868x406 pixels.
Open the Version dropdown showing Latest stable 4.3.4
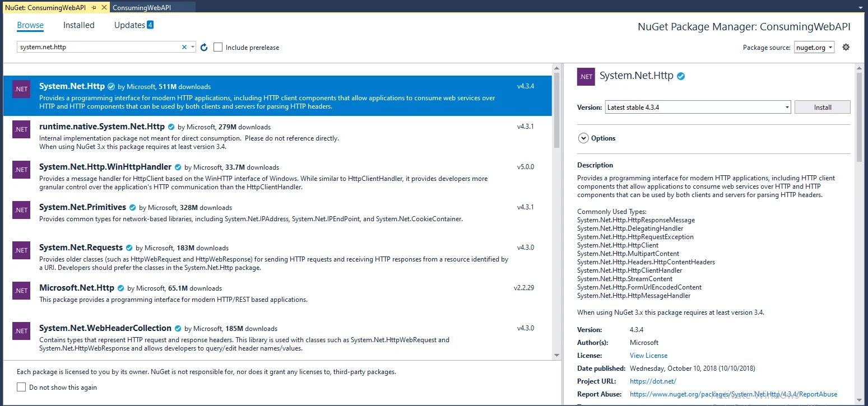point(698,107)
